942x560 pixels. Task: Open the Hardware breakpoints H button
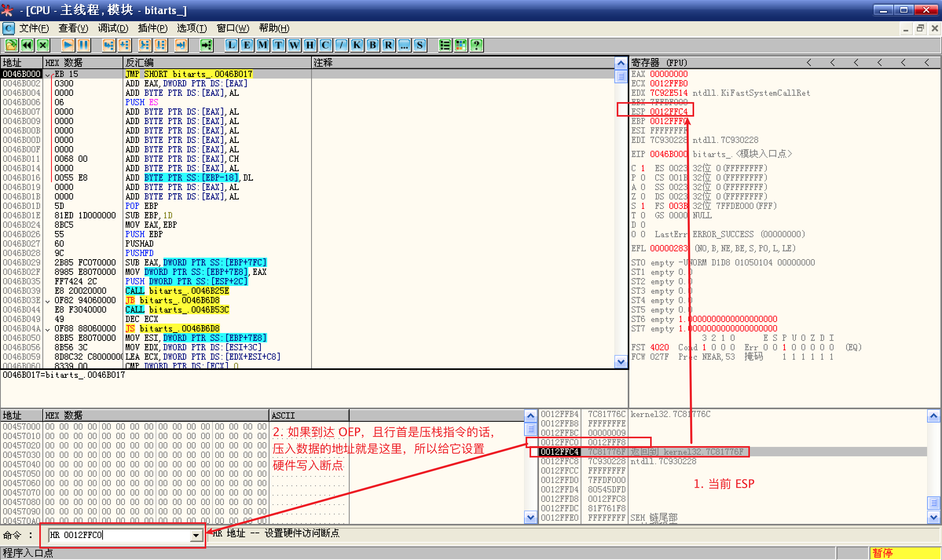(310, 45)
